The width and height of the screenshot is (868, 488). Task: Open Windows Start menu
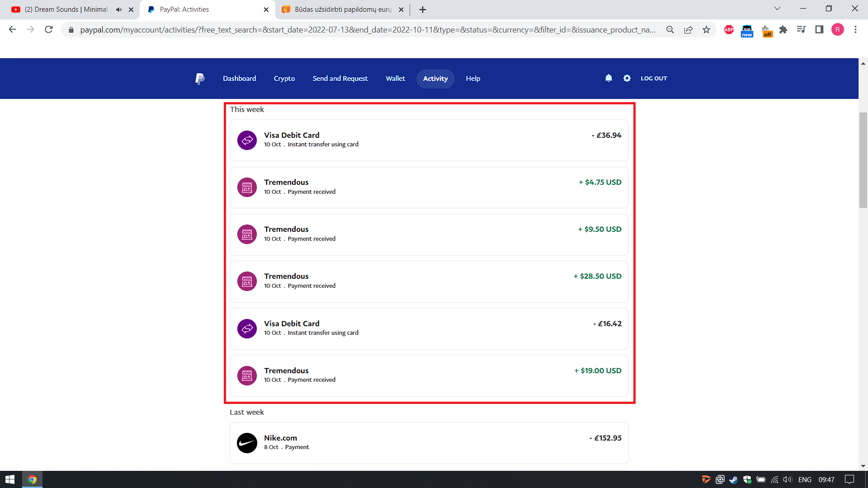pos(10,479)
